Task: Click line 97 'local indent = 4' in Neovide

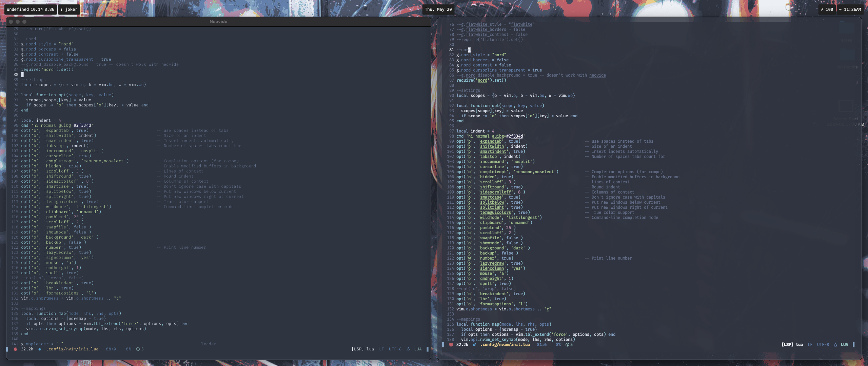Action: pyautogui.click(x=41, y=120)
